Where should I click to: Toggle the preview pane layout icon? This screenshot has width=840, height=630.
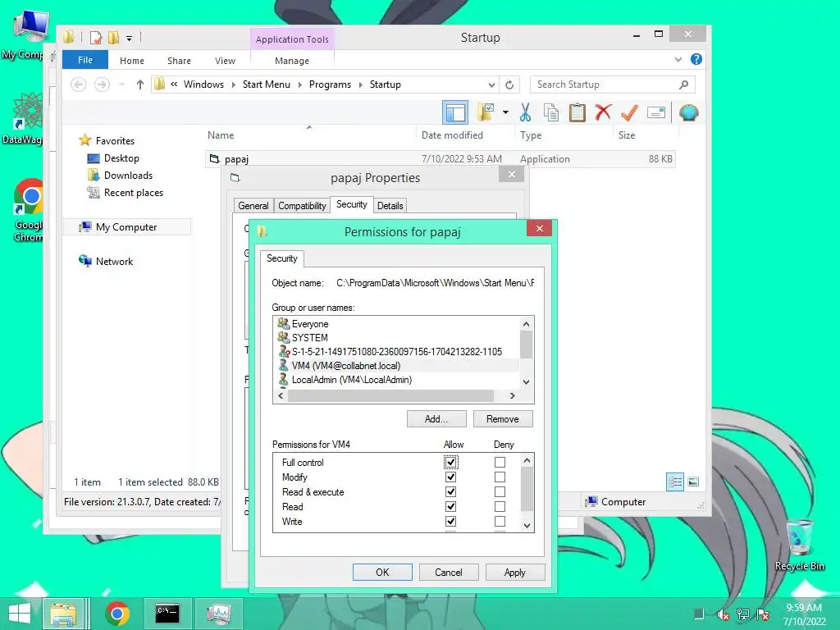(455, 112)
